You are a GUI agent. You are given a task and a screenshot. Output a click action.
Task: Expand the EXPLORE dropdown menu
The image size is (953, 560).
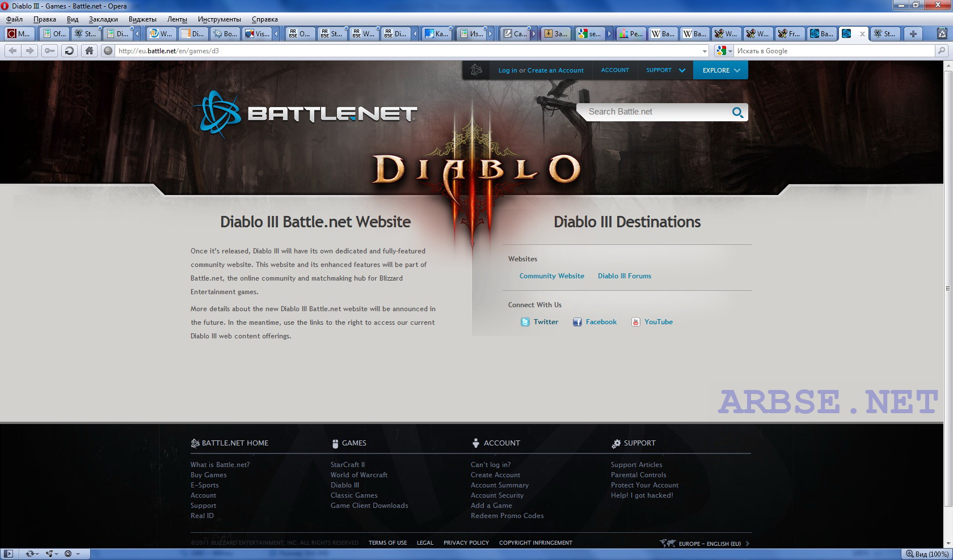pyautogui.click(x=720, y=70)
